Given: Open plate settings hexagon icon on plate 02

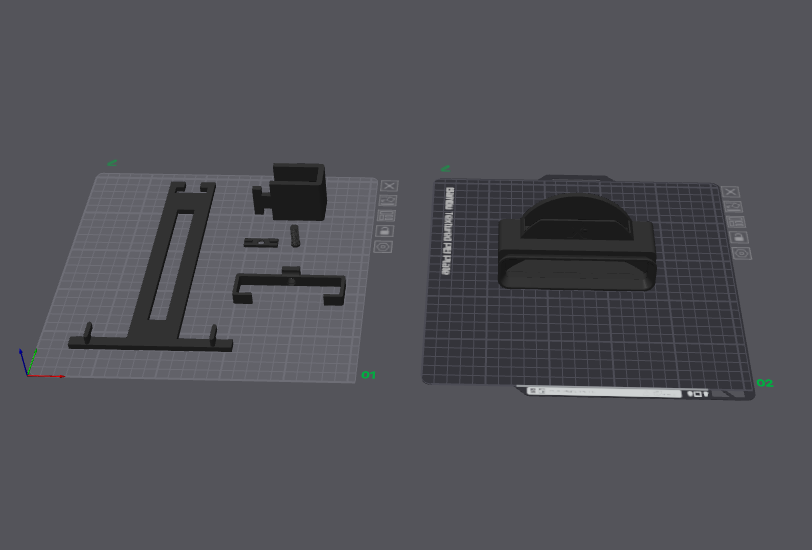Looking at the screenshot, I should [742, 254].
